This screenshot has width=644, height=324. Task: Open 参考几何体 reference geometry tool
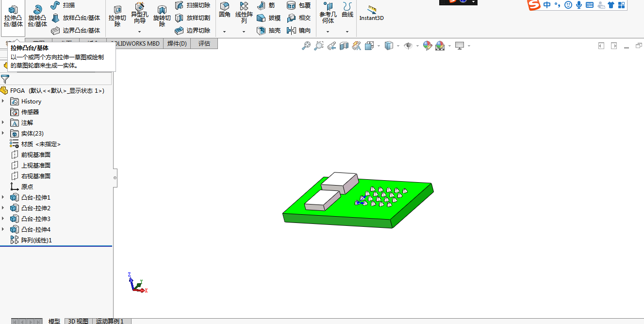(x=328, y=13)
